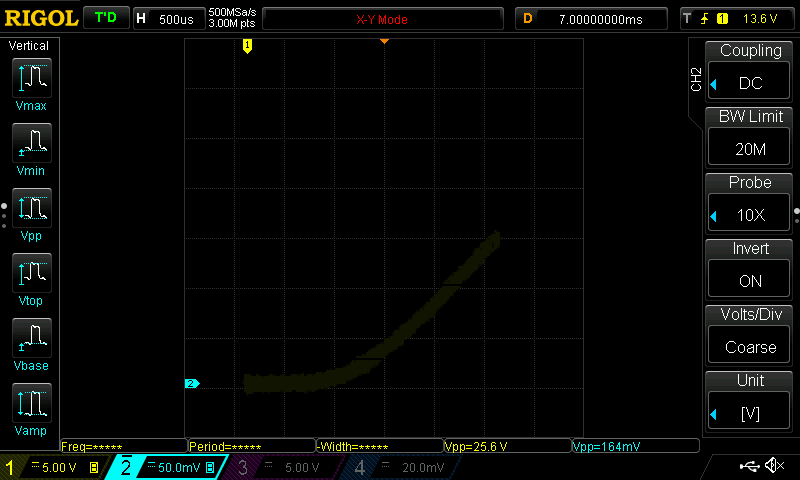
Task: Click the Vertical menu header
Action: 29,46
